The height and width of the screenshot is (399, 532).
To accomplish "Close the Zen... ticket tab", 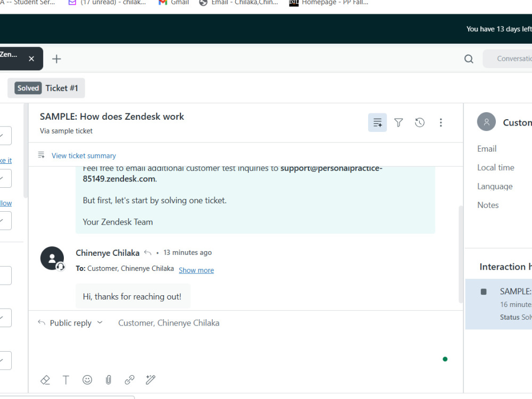I will click(x=31, y=59).
